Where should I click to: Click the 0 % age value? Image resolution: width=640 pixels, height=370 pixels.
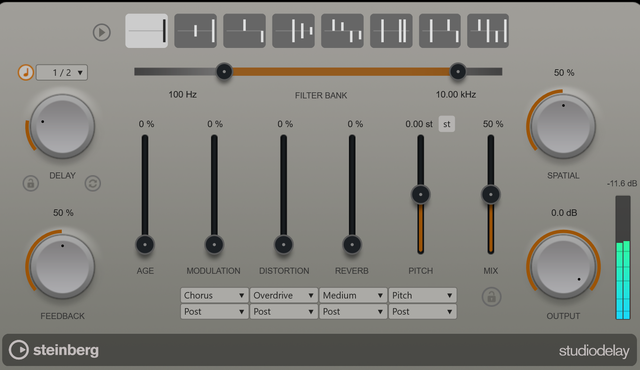tap(146, 124)
